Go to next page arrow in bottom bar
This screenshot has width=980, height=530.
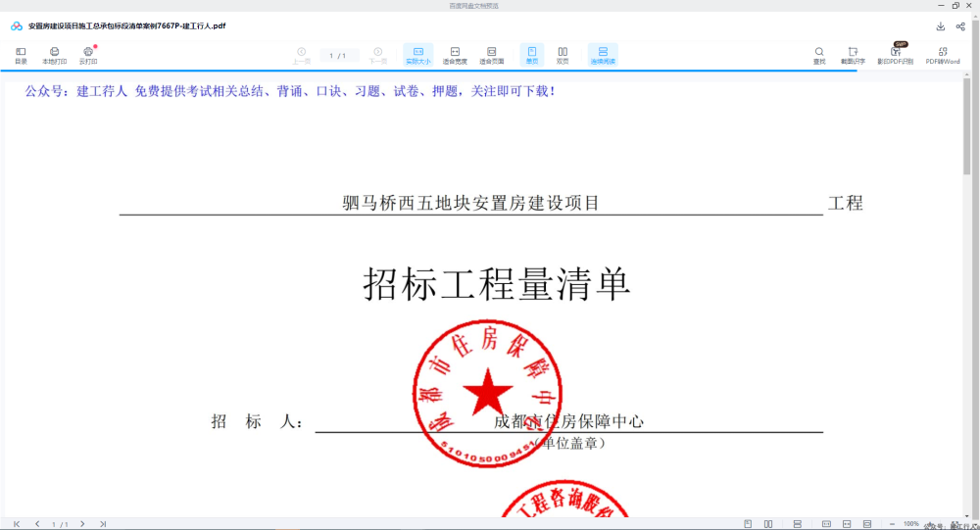[x=82, y=524]
